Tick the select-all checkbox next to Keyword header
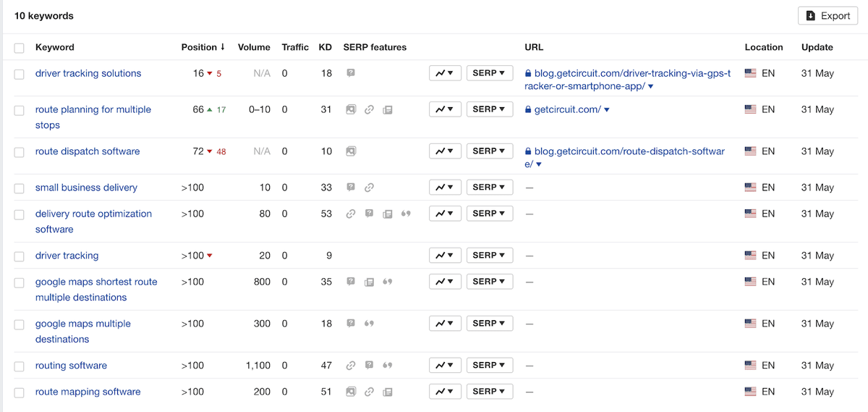The image size is (868, 412). click(19, 48)
